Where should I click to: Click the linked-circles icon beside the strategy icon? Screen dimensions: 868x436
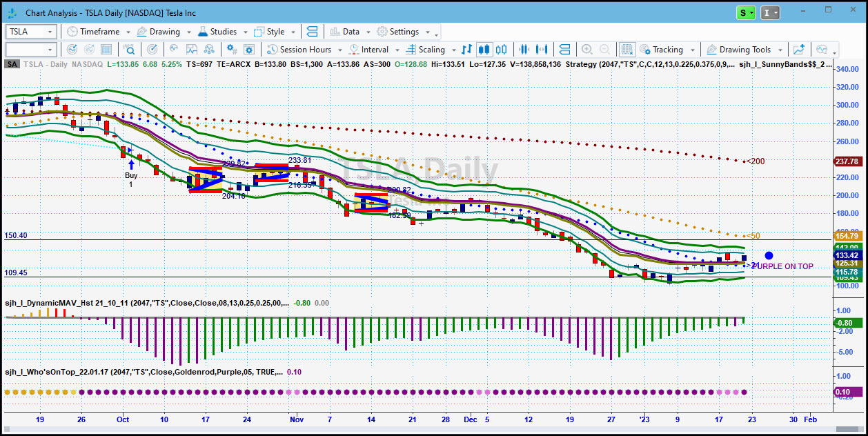(209, 50)
